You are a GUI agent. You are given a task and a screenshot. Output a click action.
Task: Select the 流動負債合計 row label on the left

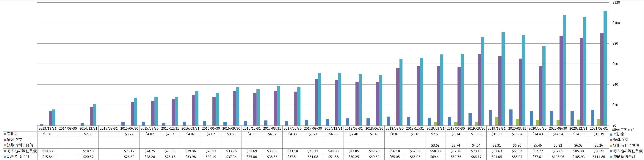(x=18, y=157)
